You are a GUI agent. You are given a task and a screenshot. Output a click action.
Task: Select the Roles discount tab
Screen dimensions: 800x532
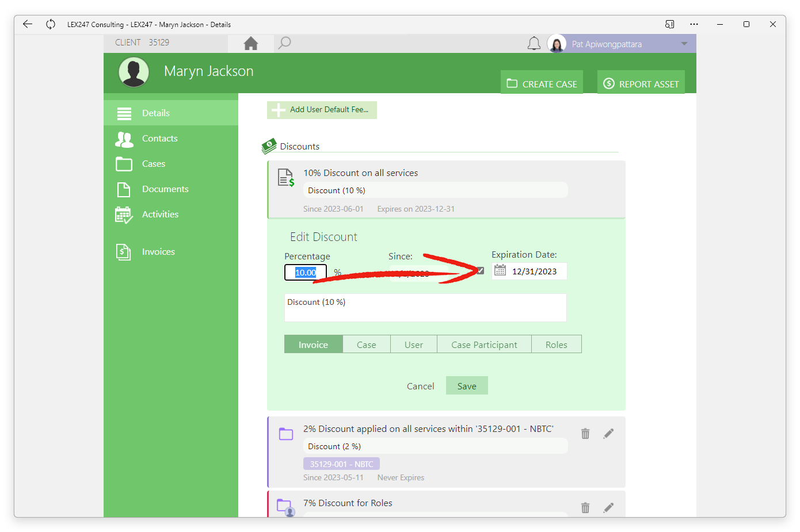(557, 345)
